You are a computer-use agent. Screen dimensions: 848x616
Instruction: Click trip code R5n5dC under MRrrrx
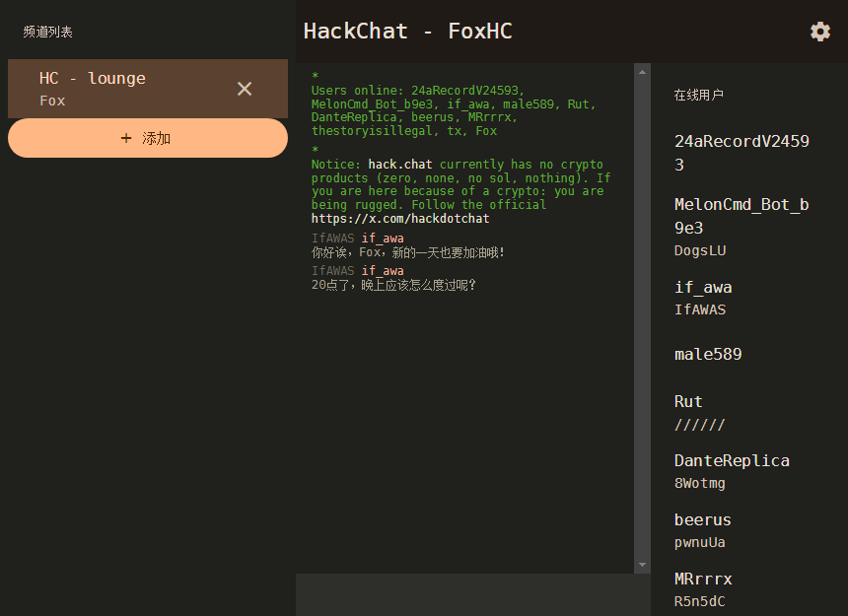click(700, 601)
